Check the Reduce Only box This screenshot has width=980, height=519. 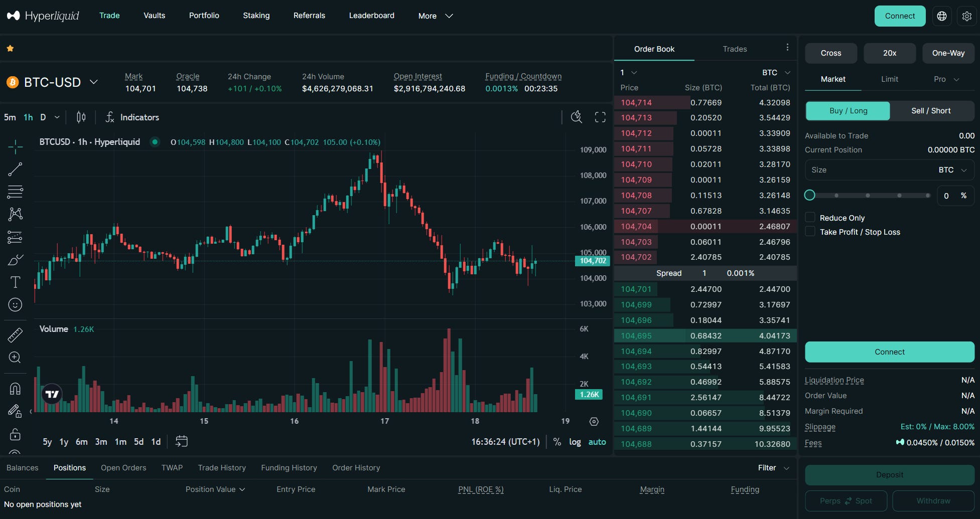pyautogui.click(x=810, y=217)
